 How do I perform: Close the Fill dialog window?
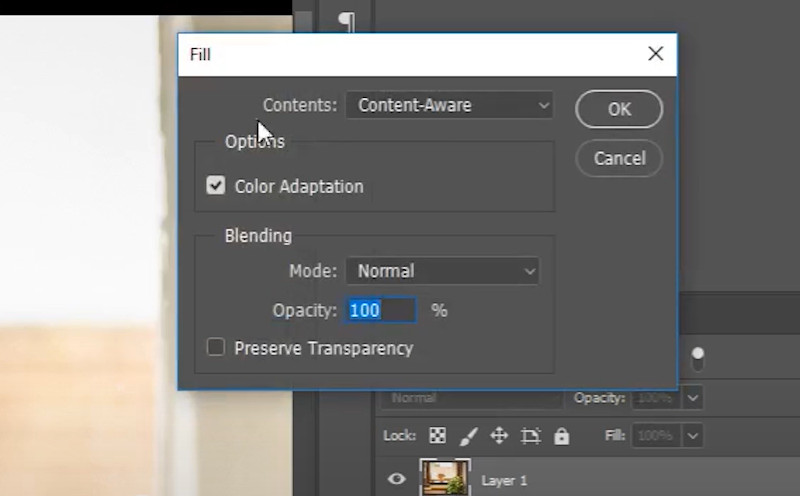point(656,54)
